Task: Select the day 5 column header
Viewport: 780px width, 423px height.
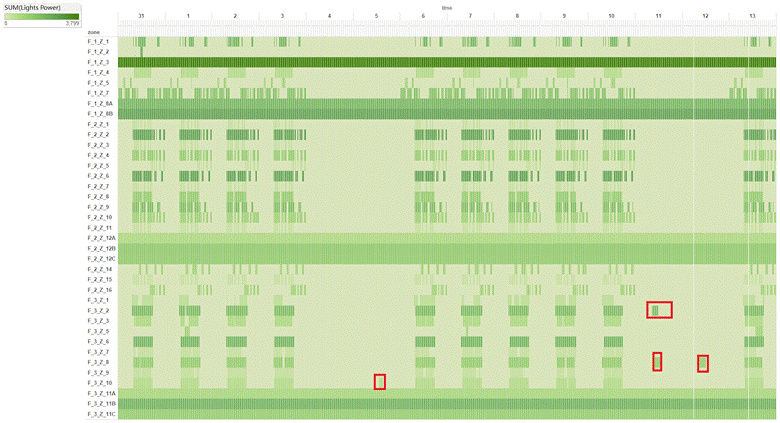Action: pyautogui.click(x=376, y=17)
